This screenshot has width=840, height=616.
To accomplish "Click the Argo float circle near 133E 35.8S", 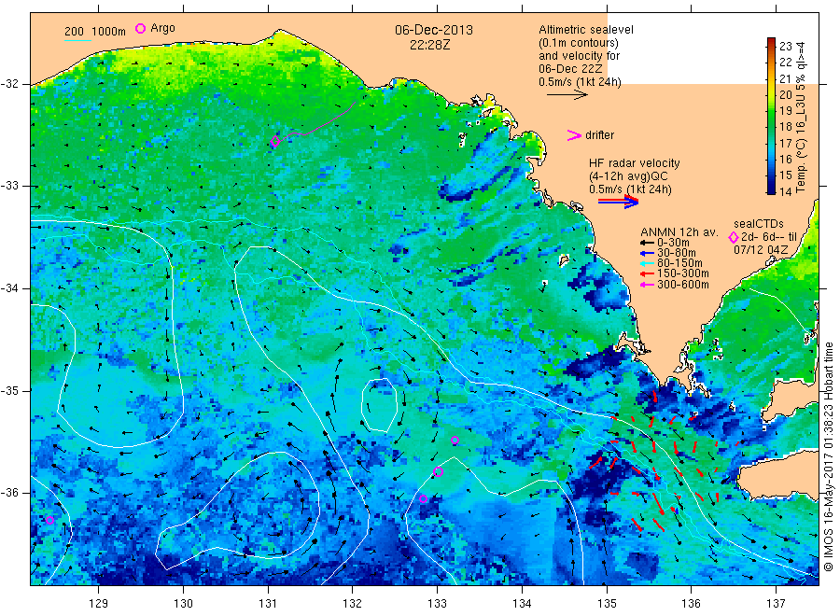I will point(439,472).
